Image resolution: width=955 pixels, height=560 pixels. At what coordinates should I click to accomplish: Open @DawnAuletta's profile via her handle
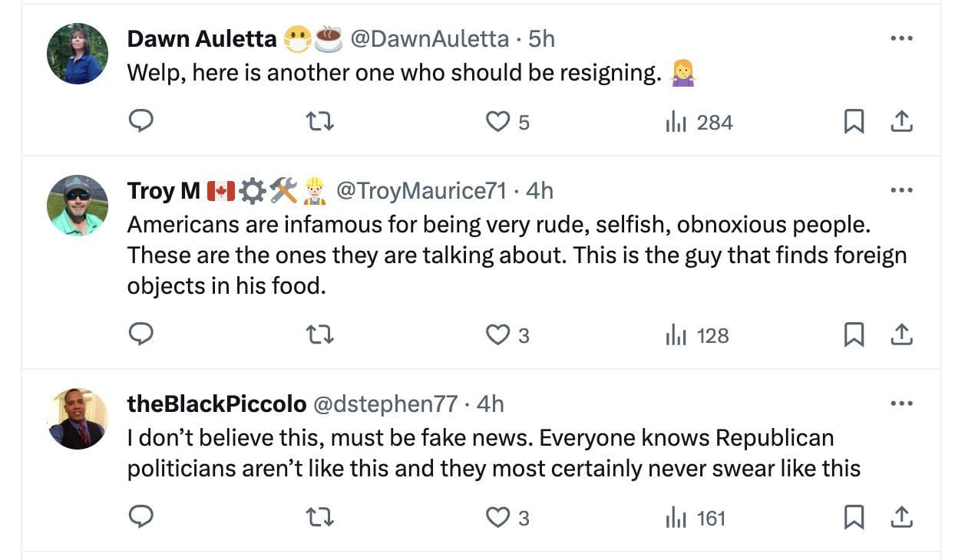pos(430,38)
